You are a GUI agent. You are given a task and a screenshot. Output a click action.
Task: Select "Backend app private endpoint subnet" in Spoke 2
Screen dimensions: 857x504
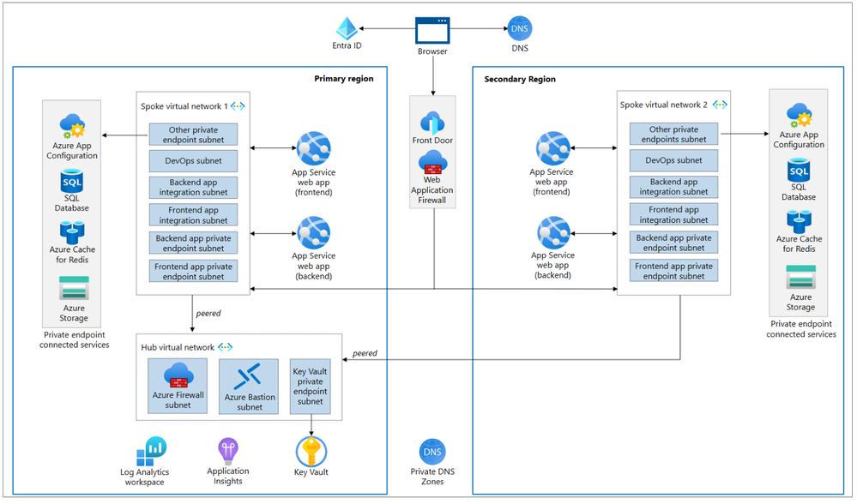[x=674, y=243]
